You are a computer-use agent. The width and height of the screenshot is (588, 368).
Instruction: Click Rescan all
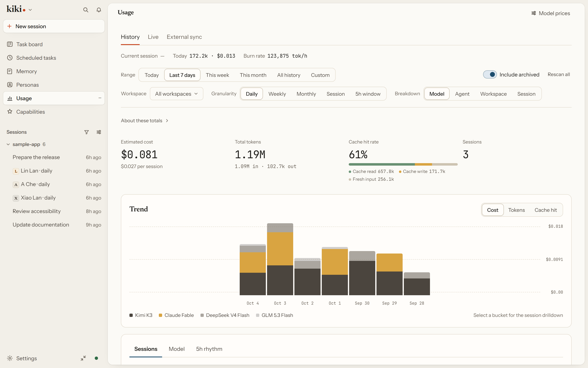coord(559,74)
